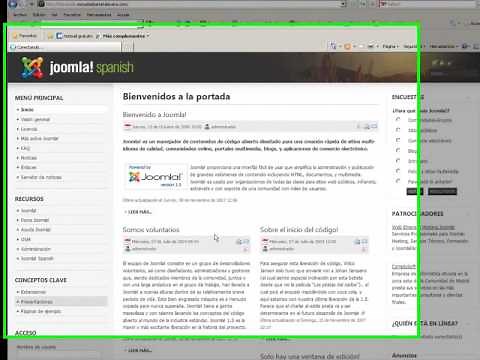Click the email icon of the Somos voluntarios article

246,242
